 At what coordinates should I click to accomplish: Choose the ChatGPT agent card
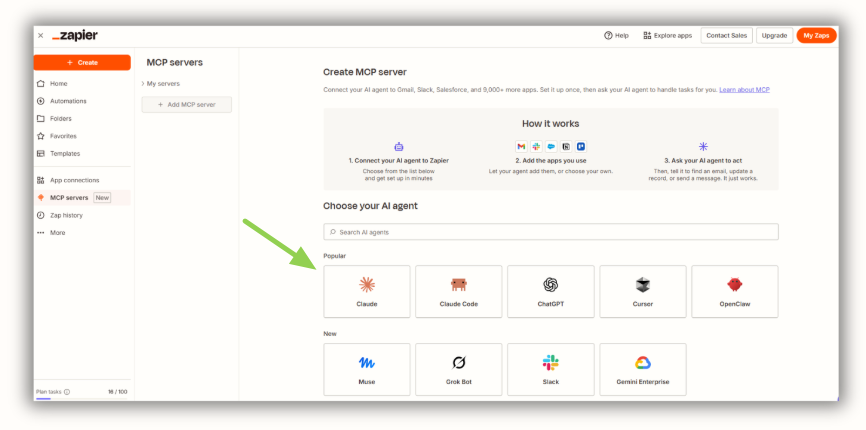coord(551,291)
